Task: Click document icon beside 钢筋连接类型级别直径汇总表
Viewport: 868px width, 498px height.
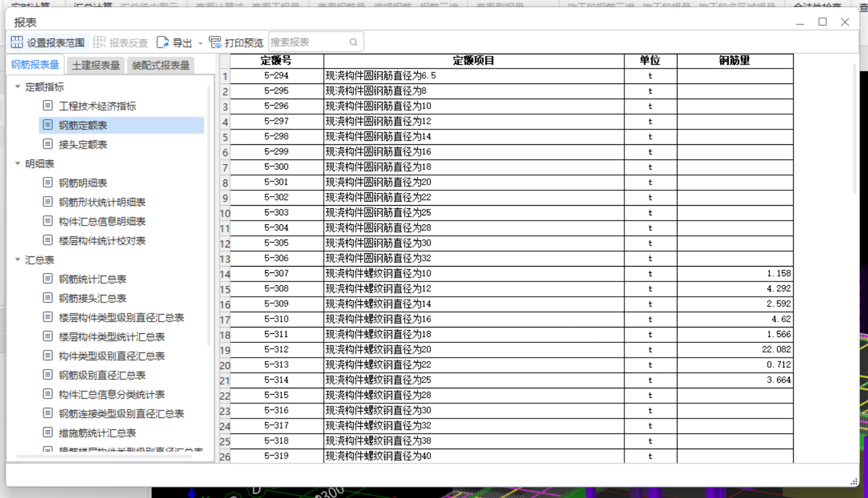Action: (x=47, y=413)
